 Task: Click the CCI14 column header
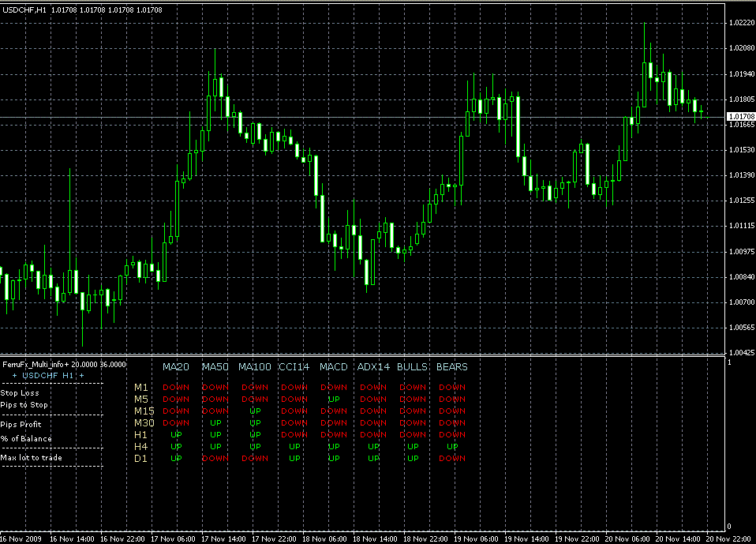294,367
